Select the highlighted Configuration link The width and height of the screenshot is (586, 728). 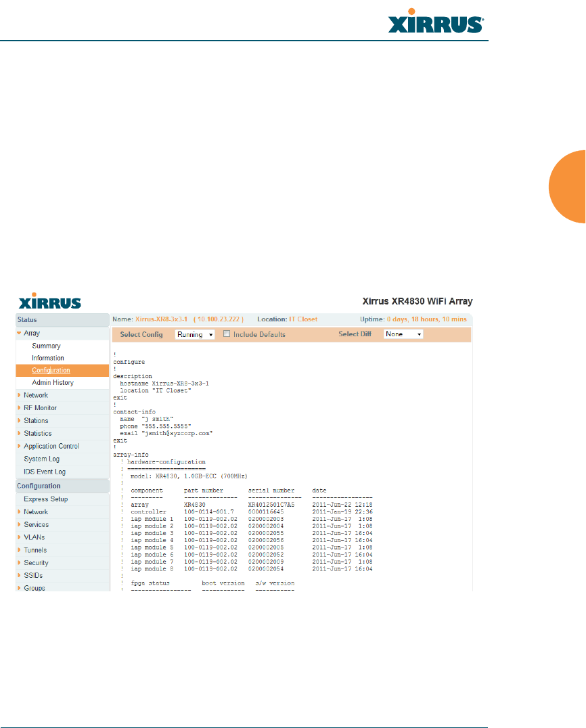(x=51, y=370)
